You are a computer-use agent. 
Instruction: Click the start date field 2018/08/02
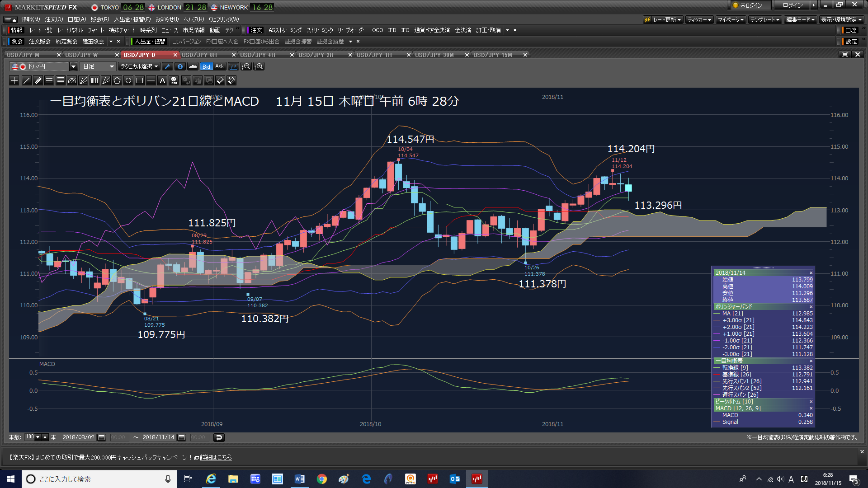point(79,437)
